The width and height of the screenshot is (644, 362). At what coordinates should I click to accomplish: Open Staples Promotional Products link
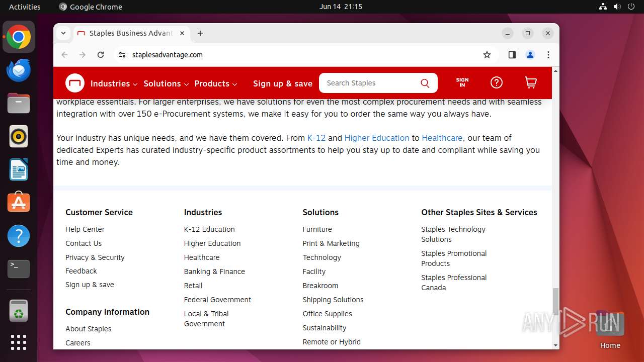click(x=454, y=258)
